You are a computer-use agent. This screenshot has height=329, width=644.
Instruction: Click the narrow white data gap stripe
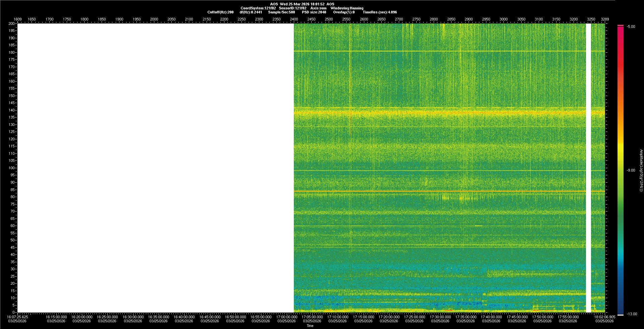click(x=588, y=168)
